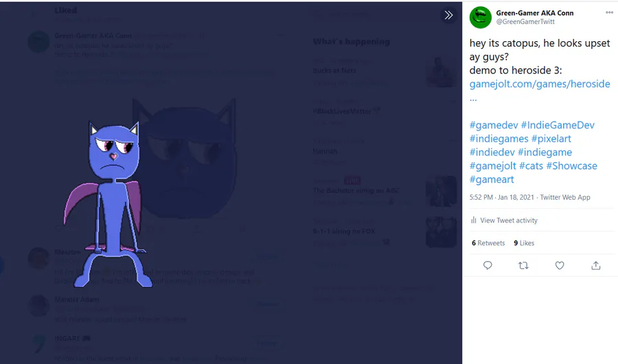
Task: Like the tweet with the heart icon
Action: pos(560,265)
